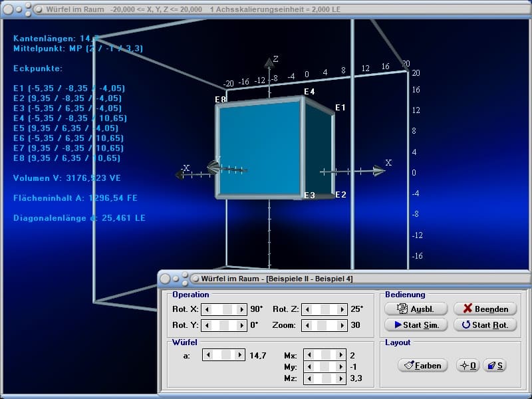This screenshot has height=399, width=532.
Task: Increase Mz value with right arrow
Action: point(342,378)
